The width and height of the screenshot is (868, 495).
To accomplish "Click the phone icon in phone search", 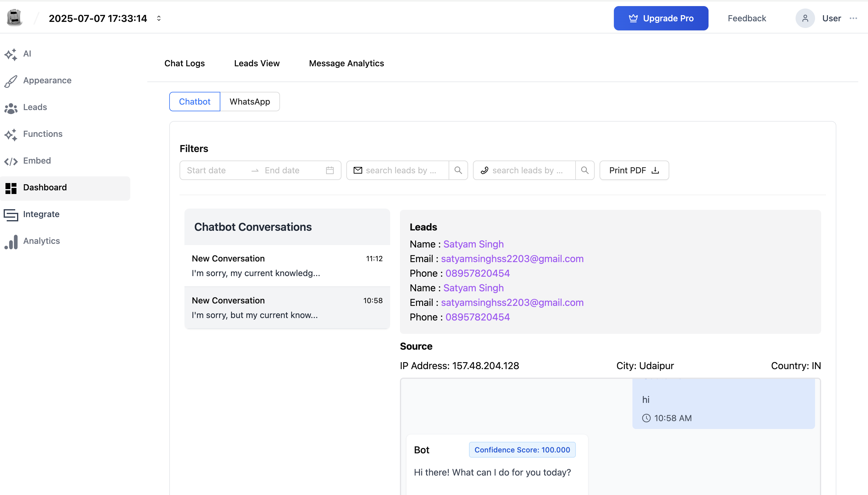I will (485, 170).
